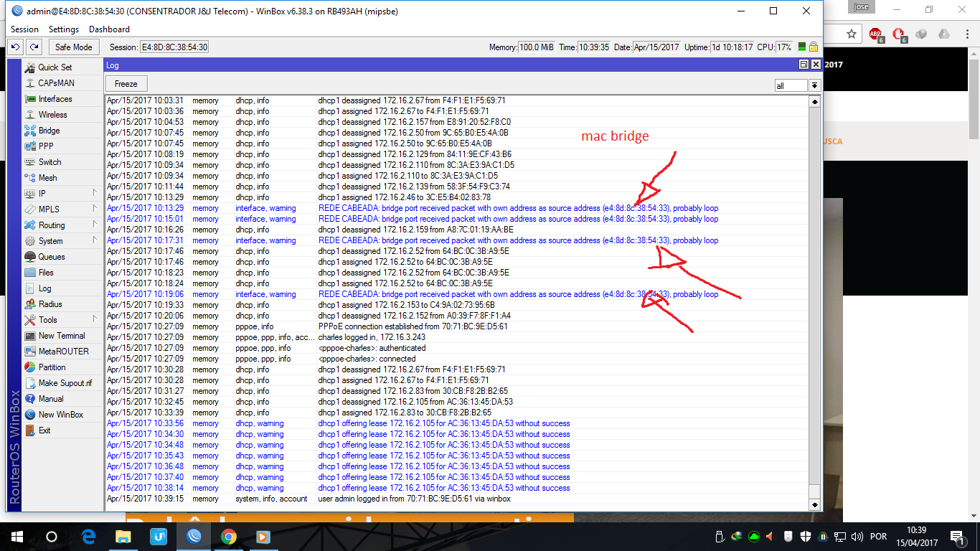Image resolution: width=980 pixels, height=551 pixels.
Task: Open MetaROUTER from the sidebar
Action: tap(63, 352)
